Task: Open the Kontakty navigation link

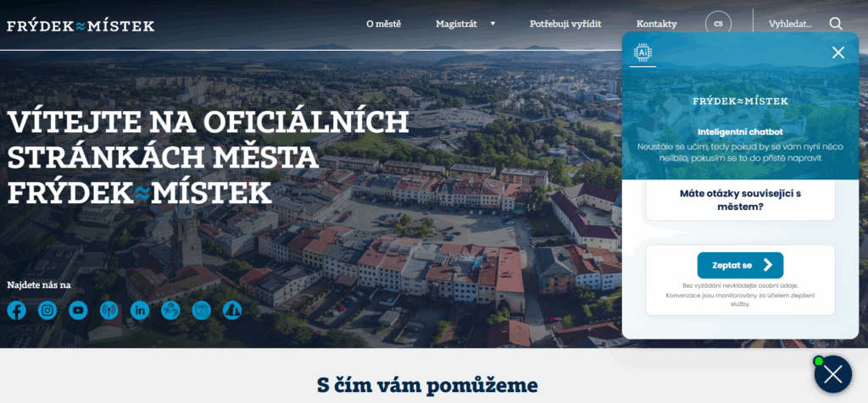Action: pyautogui.click(x=656, y=24)
